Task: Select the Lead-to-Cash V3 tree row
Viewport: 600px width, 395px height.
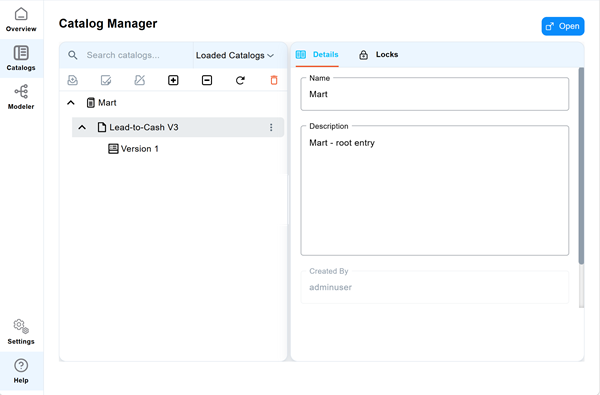Action: coord(178,127)
